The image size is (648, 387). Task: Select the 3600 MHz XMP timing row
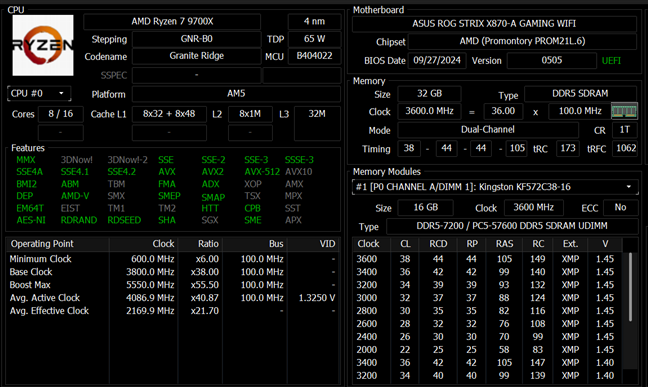(x=488, y=259)
